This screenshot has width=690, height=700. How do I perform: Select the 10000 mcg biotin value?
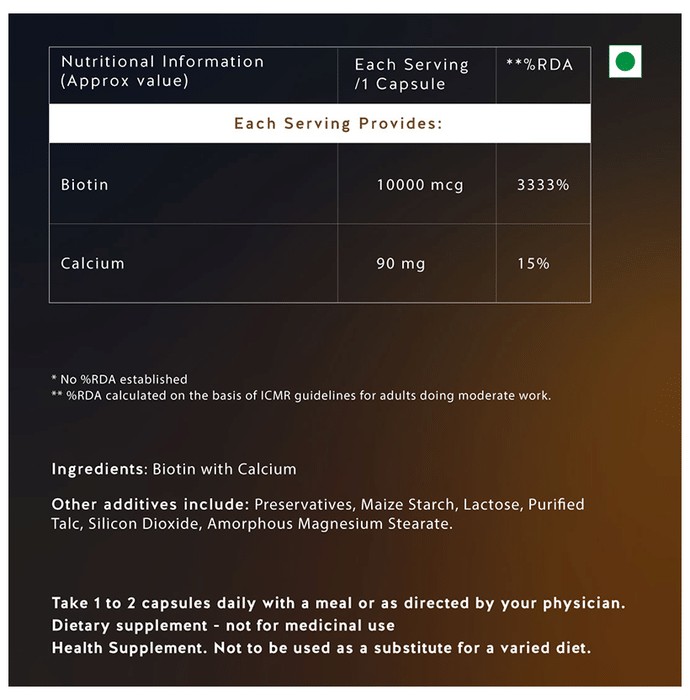point(420,185)
